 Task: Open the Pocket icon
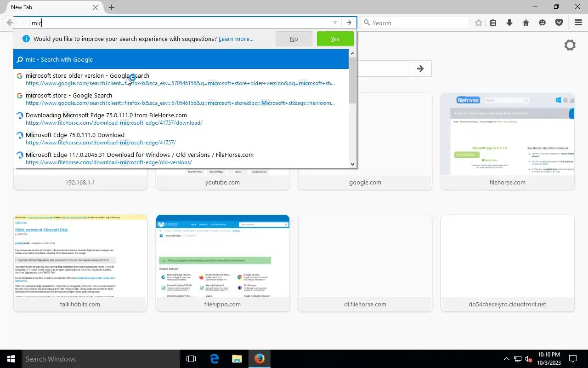coord(559,23)
